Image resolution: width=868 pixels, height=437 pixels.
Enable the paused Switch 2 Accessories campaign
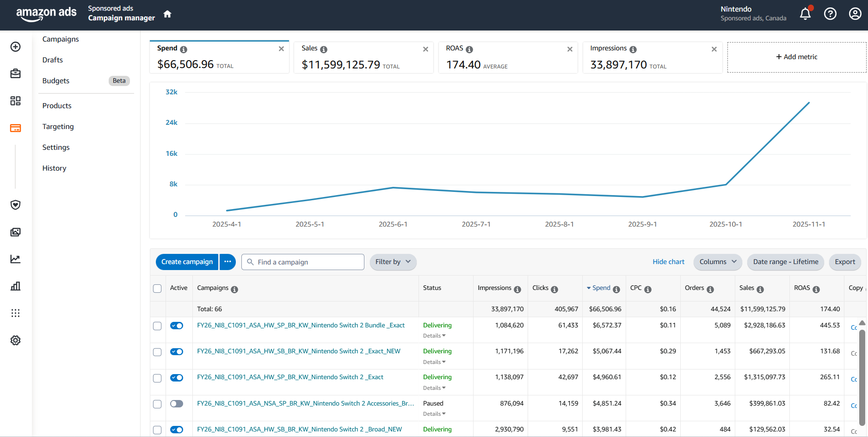(177, 404)
